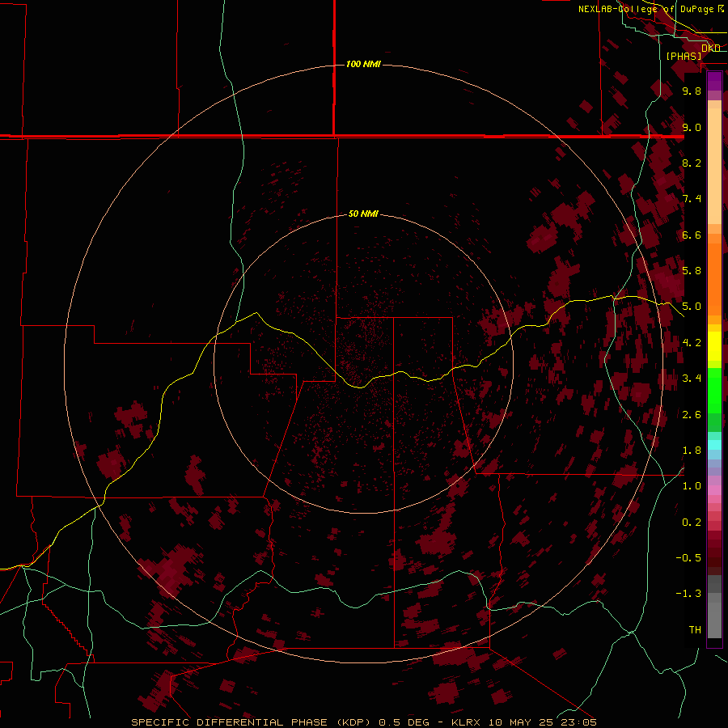Pick the light peach color bar segment

click(714, 167)
